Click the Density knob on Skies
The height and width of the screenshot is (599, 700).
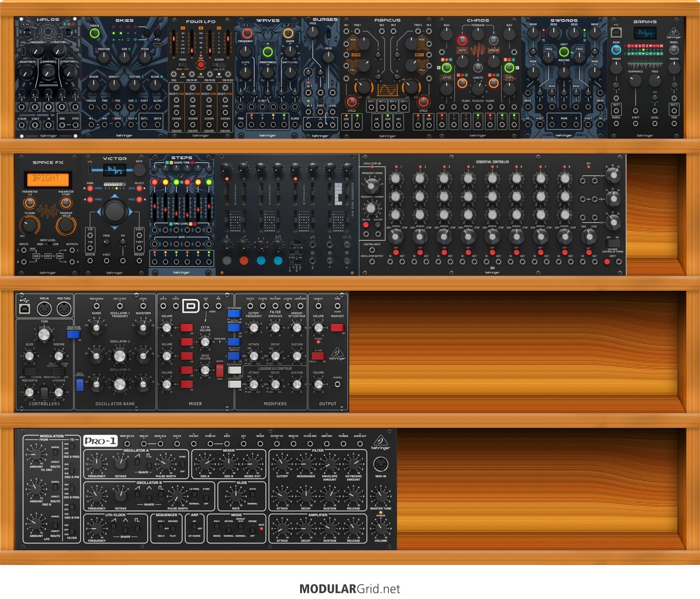(114, 85)
